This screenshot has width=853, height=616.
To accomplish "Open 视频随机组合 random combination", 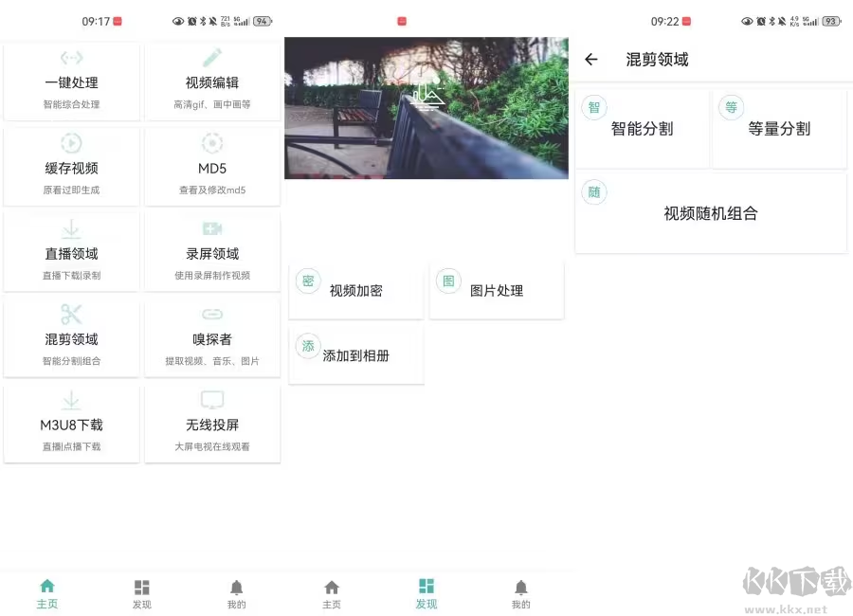I will point(710,213).
